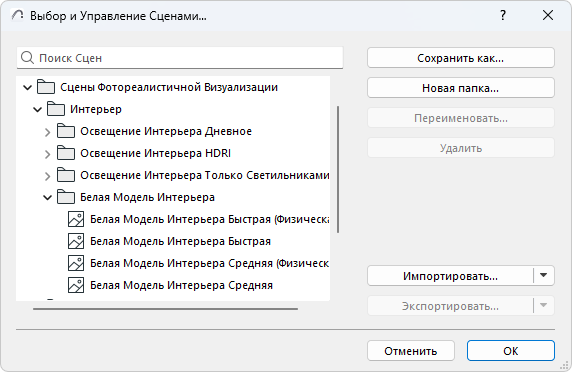Confirm with the OK button

pos(511,350)
